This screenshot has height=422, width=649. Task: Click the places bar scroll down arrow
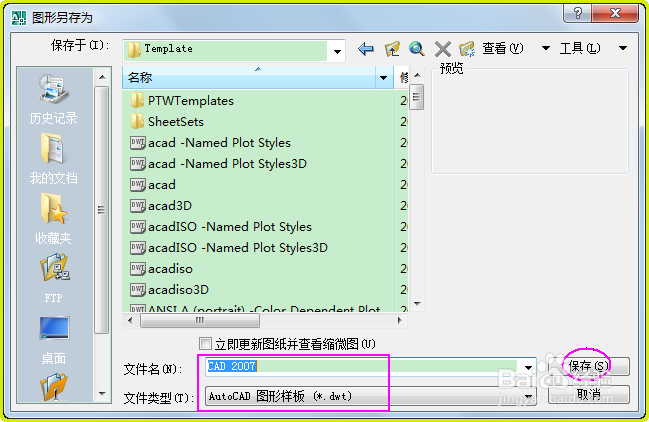click(x=102, y=393)
